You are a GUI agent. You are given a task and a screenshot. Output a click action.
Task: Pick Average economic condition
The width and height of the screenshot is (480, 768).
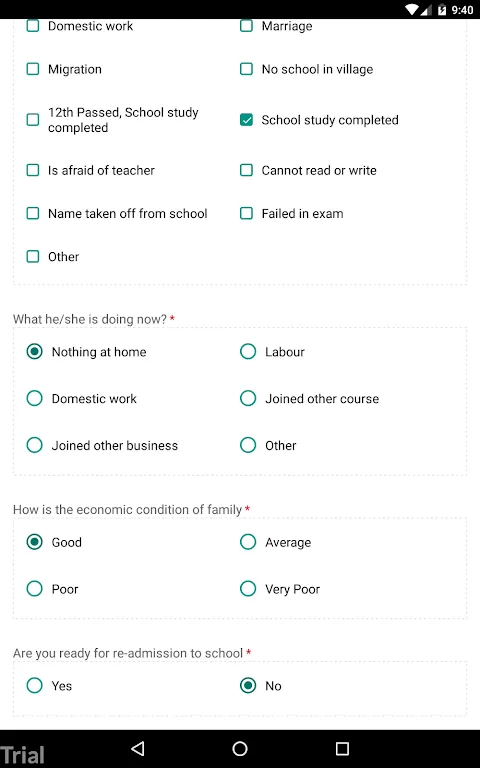[x=248, y=542]
